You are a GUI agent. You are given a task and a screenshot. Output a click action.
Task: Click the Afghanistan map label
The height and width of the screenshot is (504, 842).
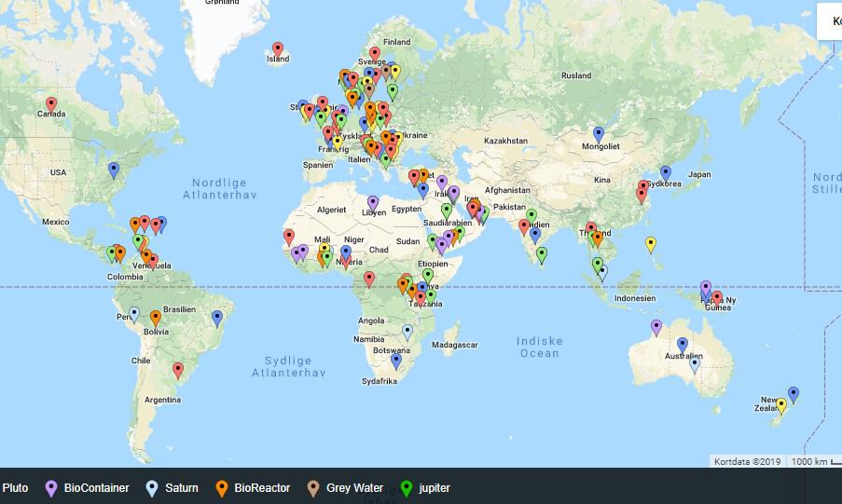pos(507,190)
